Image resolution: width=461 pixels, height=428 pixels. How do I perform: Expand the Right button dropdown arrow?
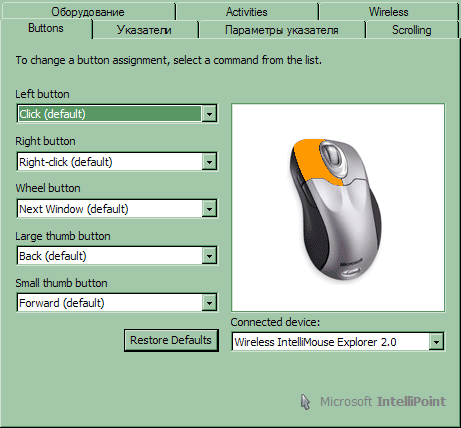click(x=209, y=162)
